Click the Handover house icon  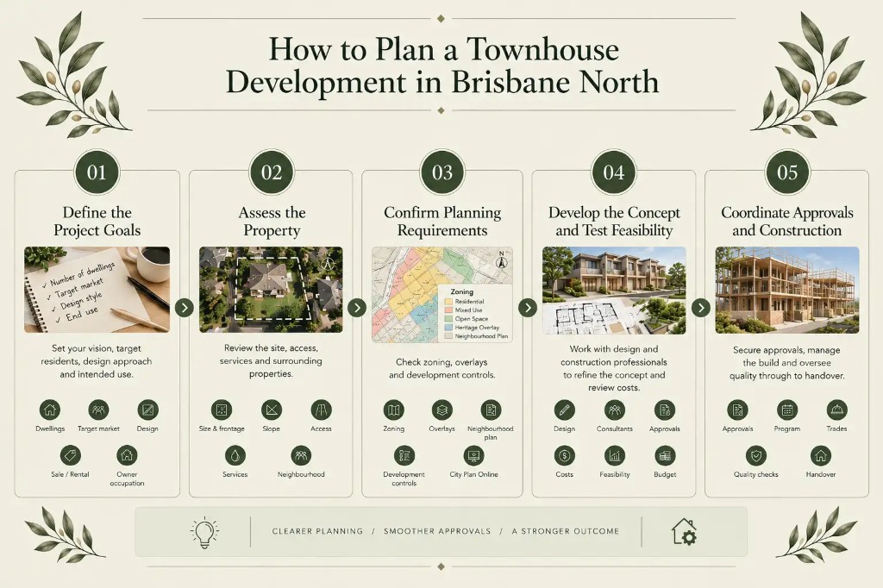coord(821,455)
